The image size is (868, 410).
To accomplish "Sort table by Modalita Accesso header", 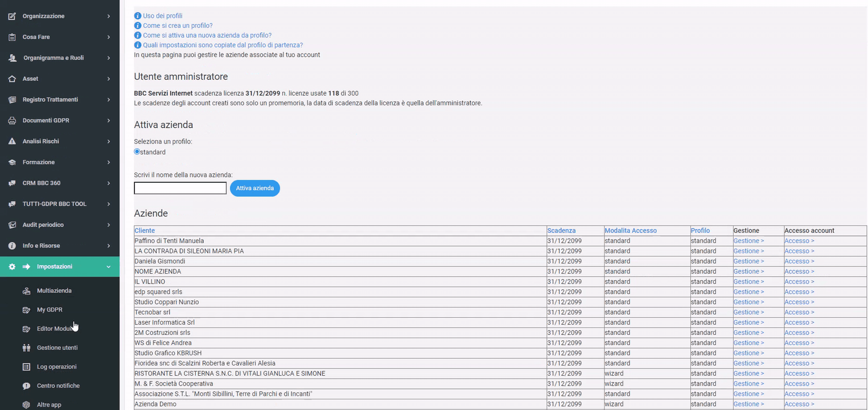I will (631, 231).
